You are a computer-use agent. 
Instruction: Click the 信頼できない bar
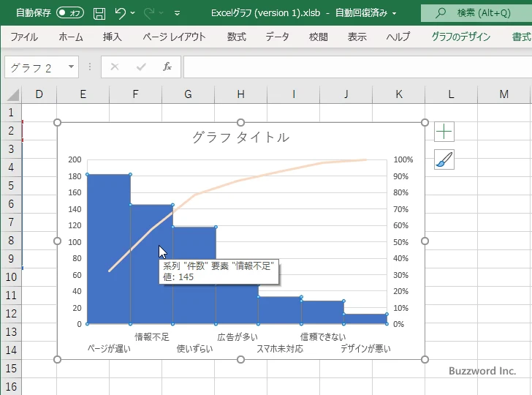(323, 312)
